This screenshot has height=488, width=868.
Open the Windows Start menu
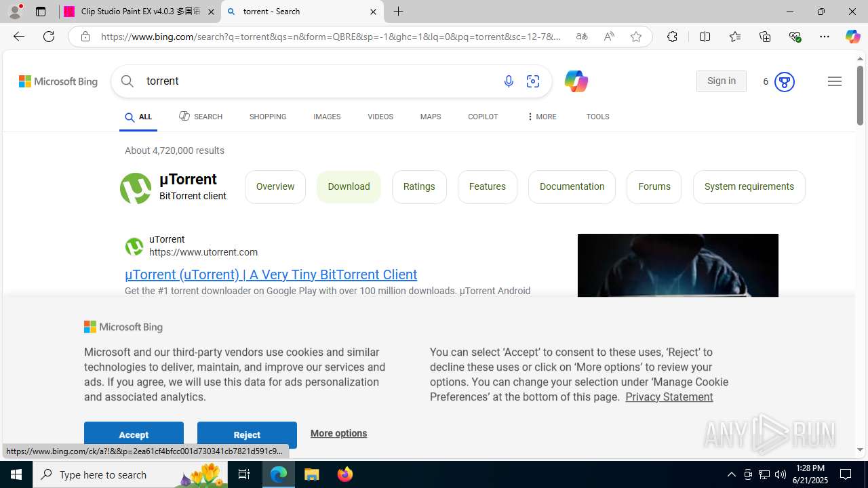click(x=16, y=474)
